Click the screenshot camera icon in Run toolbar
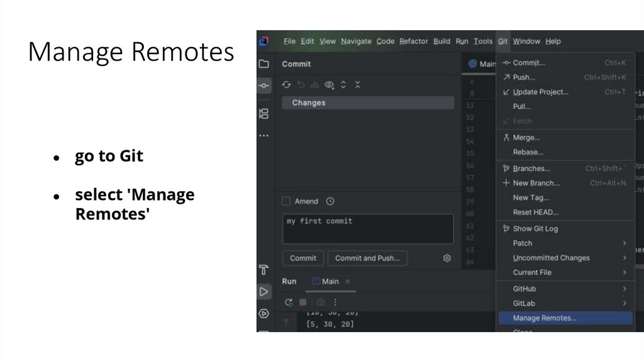The height and width of the screenshot is (361, 644). [x=321, y=303]
